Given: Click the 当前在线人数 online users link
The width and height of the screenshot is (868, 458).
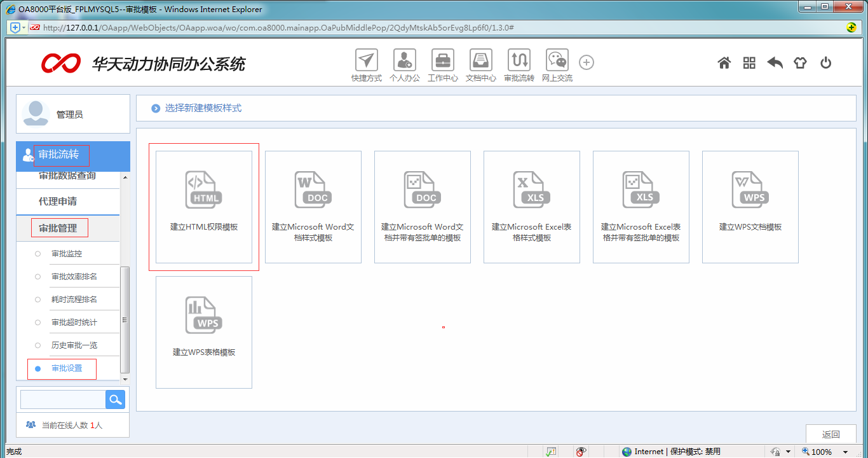Looking at the screenshot, I should (71, 424).
